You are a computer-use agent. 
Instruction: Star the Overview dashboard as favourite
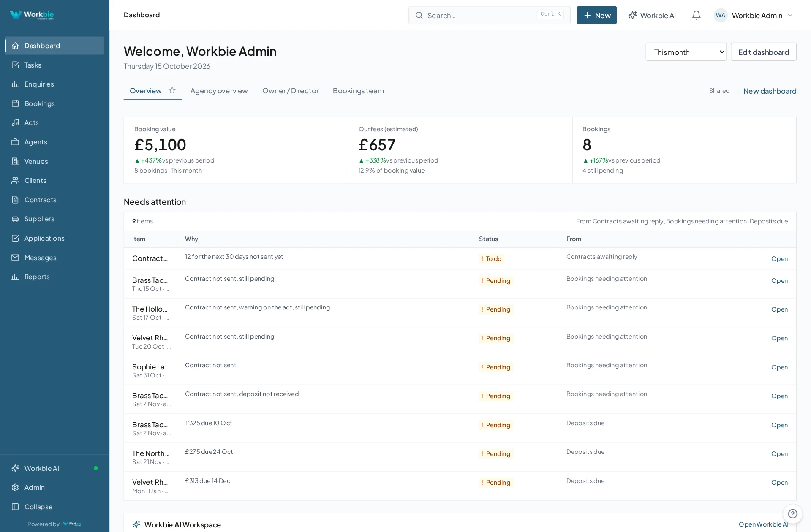pyautogui.click(x=172, y=90)
